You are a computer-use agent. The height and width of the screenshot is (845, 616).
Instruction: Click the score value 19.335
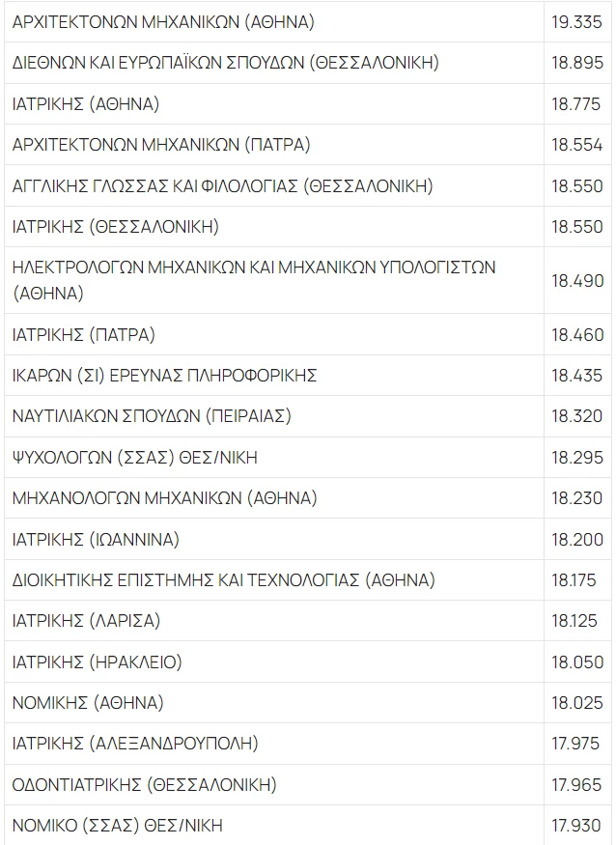click(x=576, y=21)
